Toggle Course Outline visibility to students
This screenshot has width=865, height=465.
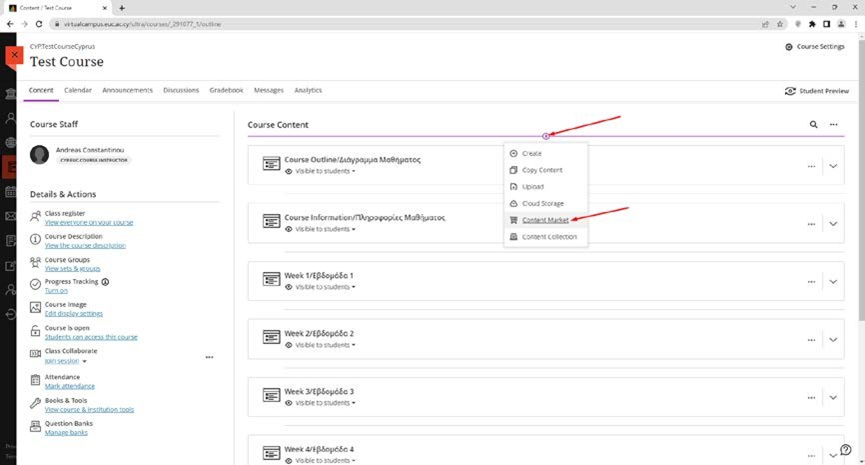pos(321,172)
